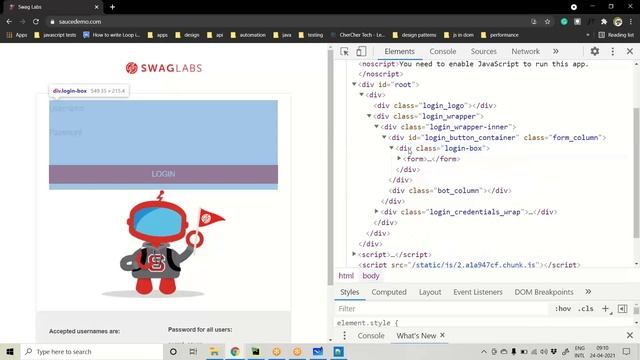Open Chrome three-dot menu
Image resolution: width=640 pixels, height=360 pixels.
pyautogui.click(x=631, y=22)
